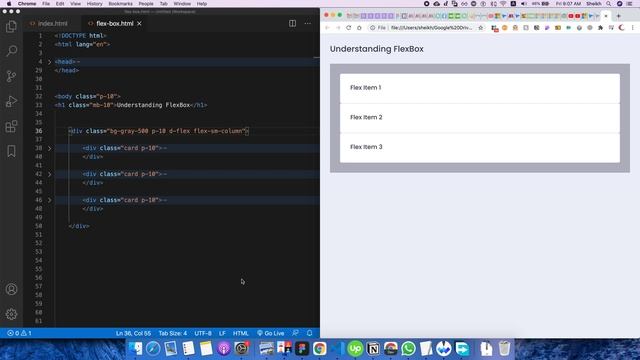Viewport: 640px width, 360px height.
Task: Expand the folded head tag region
Action: click(x=50, y=62)
